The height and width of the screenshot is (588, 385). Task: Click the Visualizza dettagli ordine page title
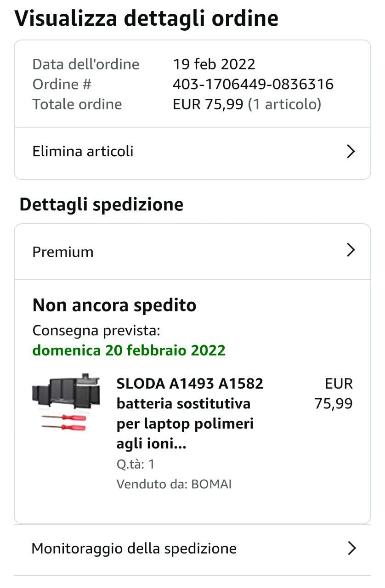coord(147,18)
